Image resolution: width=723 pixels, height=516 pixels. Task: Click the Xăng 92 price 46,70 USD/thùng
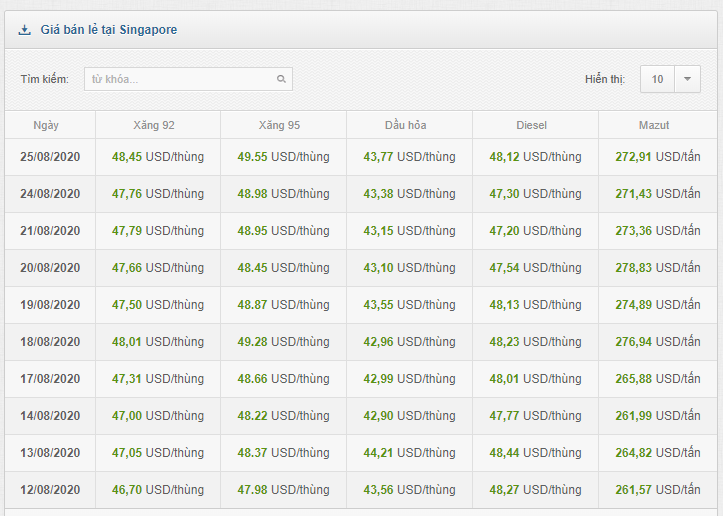pos(158,490)
